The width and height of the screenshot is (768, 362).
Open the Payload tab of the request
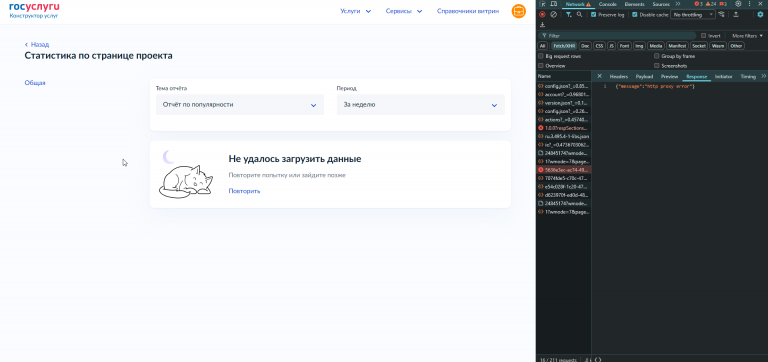point(644,76)
